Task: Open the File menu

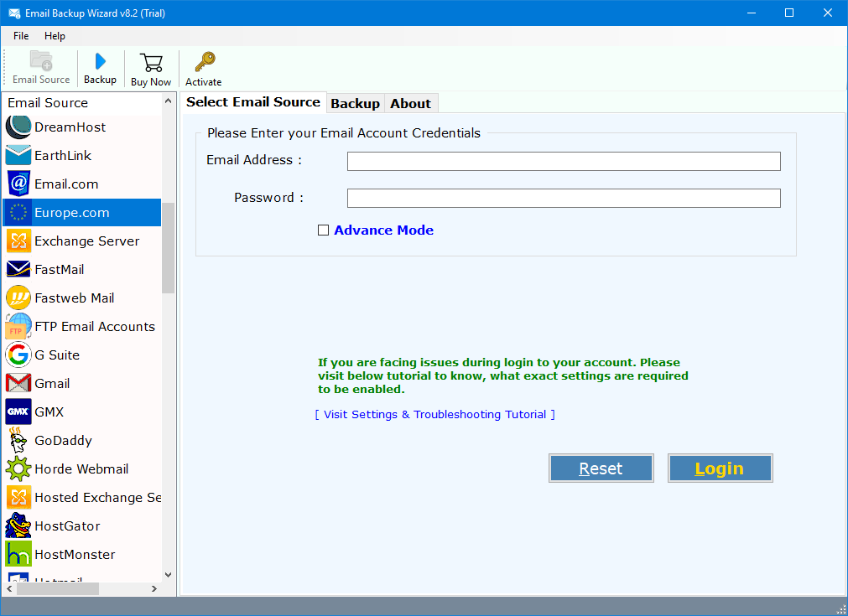Action: click(x=21, y=36)
